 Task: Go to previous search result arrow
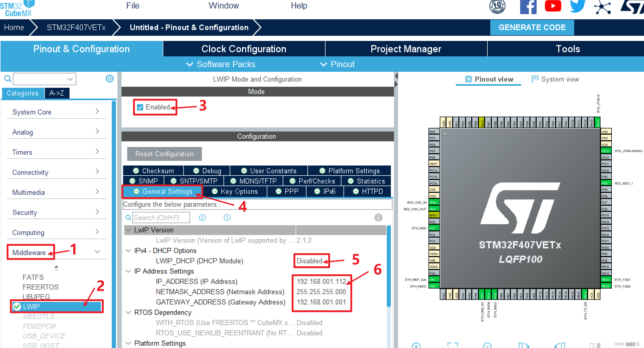(x=202, y=218)
